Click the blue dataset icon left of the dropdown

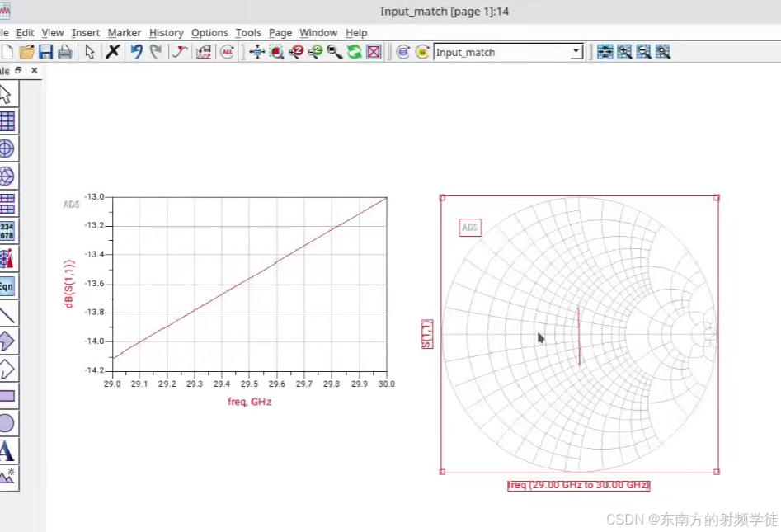(403, 52)
